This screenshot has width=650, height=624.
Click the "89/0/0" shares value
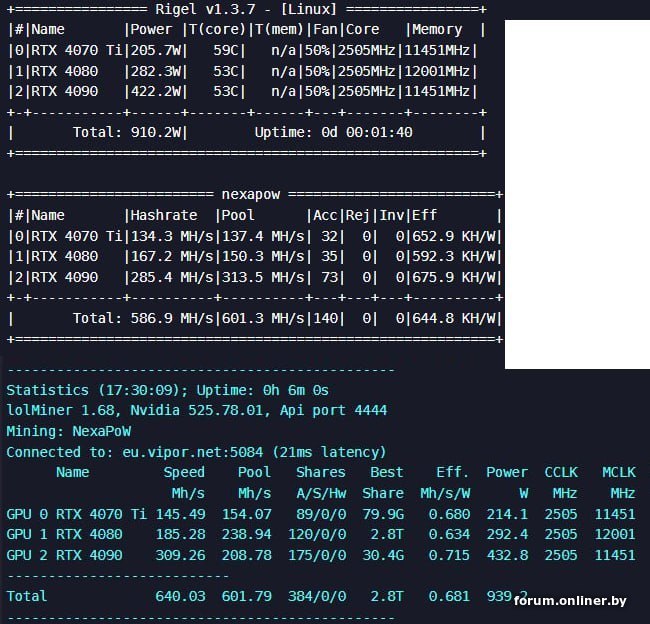[x=321, y=514]
